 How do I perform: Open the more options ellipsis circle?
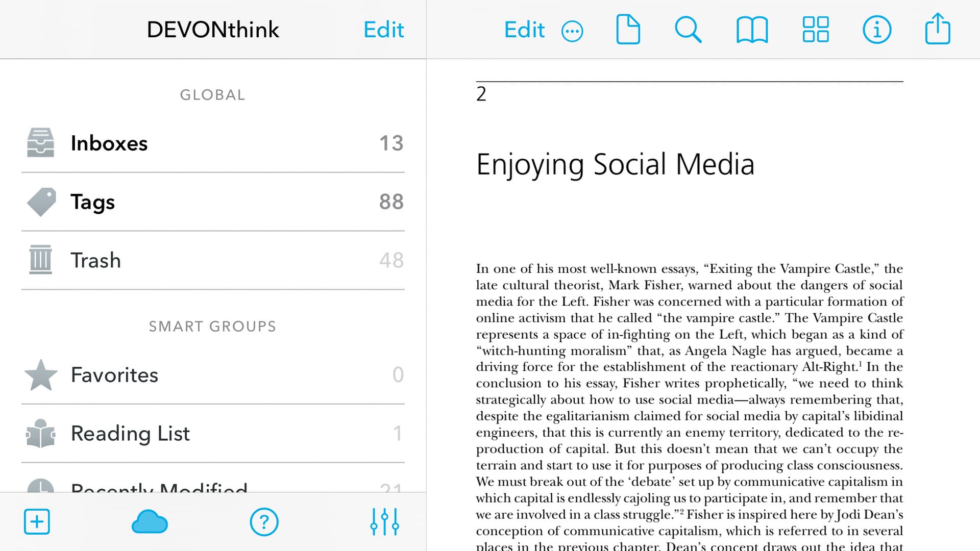tap(572, 31)
